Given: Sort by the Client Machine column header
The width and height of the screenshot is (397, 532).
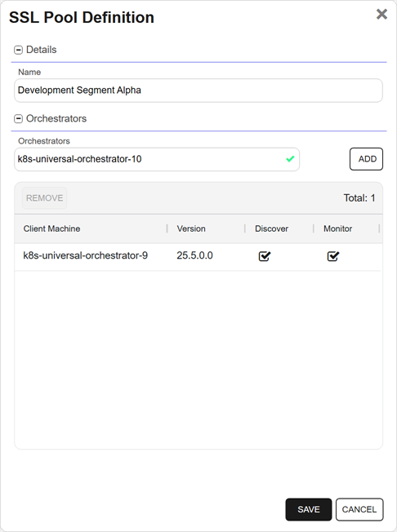Looking at the screenshot, I should (51, 228).
